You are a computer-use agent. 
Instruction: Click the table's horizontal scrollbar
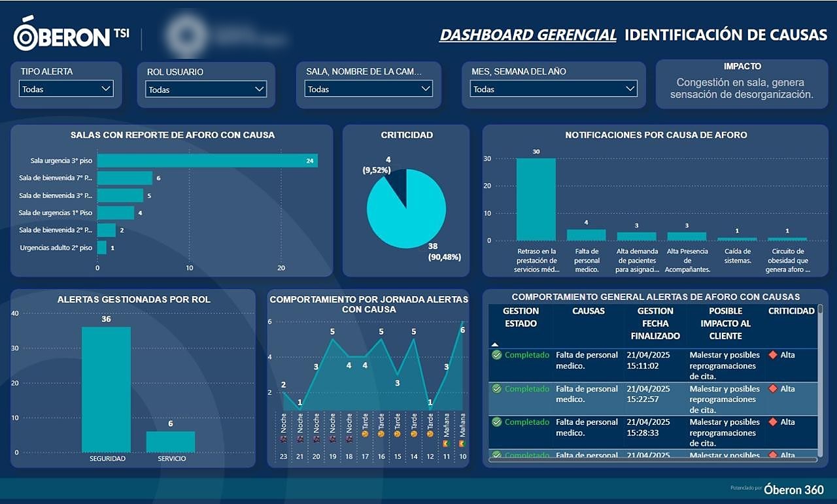654,460
